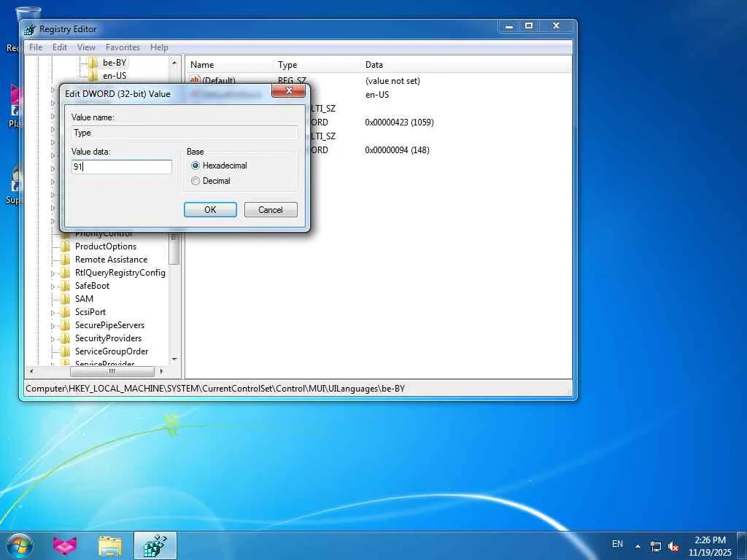Click the 0x00000423 (1059) data cell
747x560 pixels.
coord(399,122)
